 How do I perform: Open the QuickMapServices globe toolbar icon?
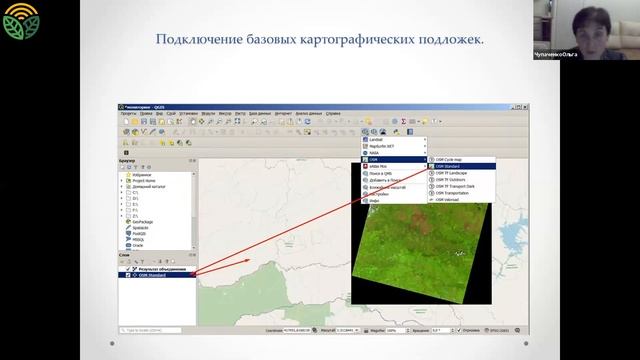[365, 132]
